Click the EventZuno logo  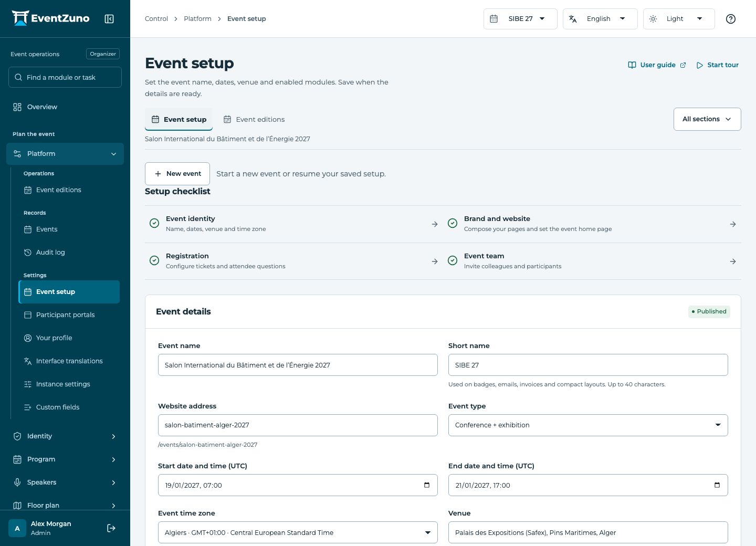pos(50,18)
